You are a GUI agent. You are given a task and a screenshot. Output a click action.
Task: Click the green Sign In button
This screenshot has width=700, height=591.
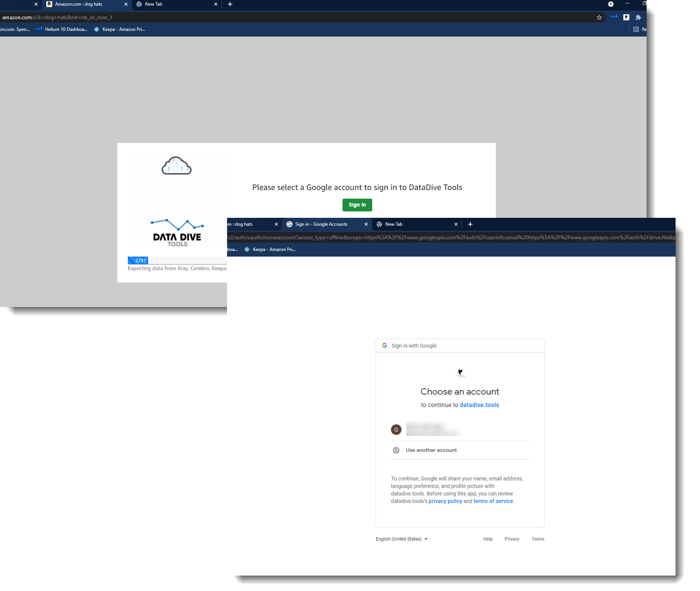pyautogui.click(x=357, y=205)
